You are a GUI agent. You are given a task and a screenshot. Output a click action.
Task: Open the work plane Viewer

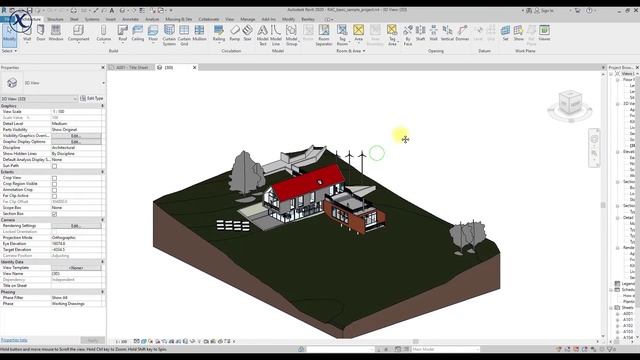(544, 33)
